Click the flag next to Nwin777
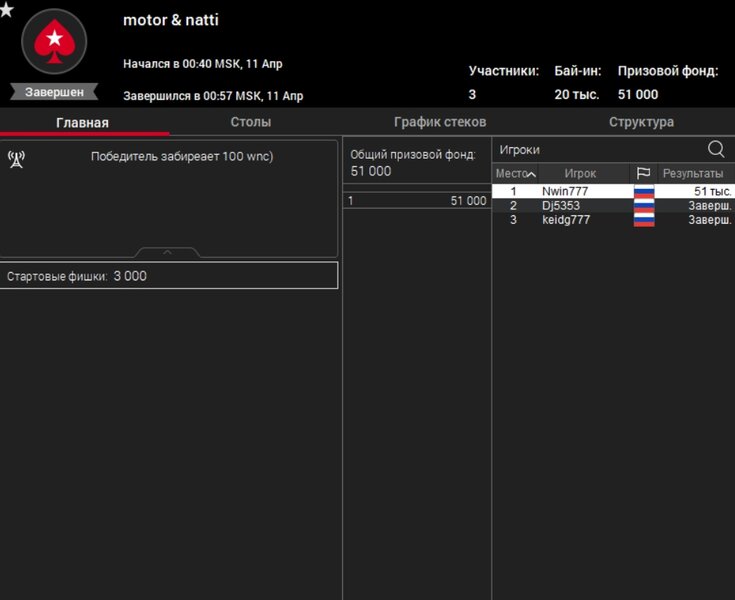Viewport: 735px width, 600px height. 644,191
